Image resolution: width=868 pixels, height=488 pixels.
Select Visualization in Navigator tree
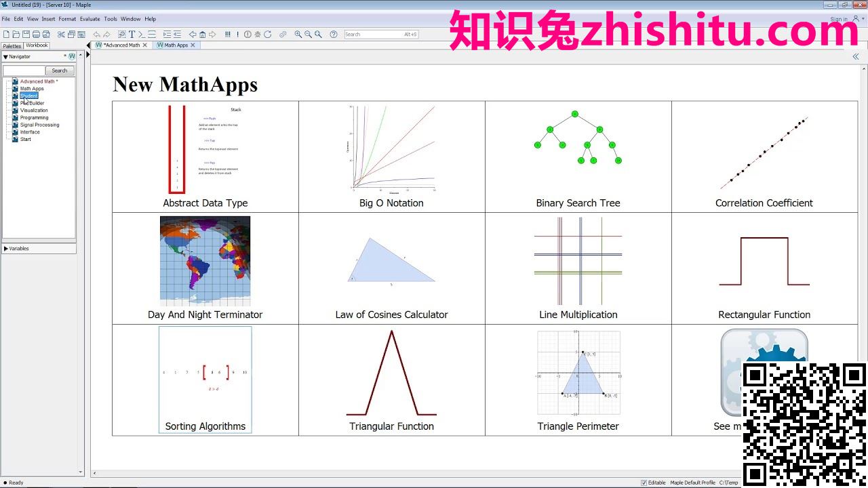tap(34, 110)
